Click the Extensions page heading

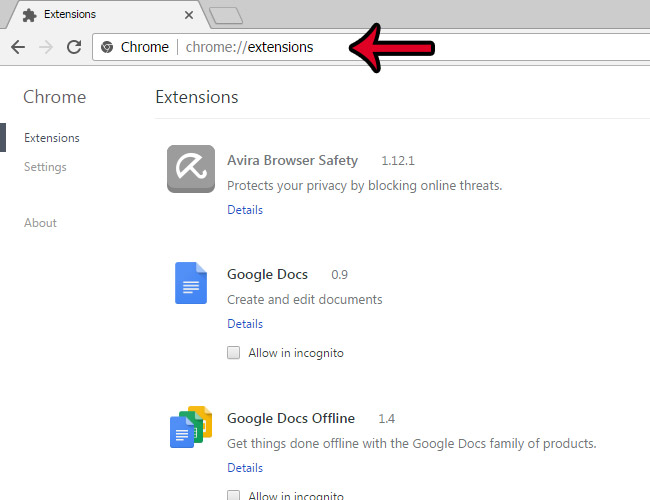(196, 97)
